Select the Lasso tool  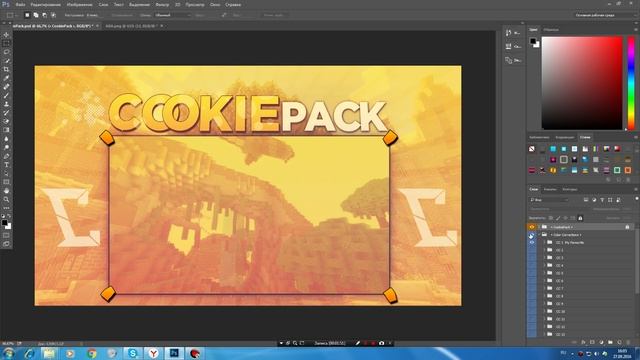coord(6,52)
